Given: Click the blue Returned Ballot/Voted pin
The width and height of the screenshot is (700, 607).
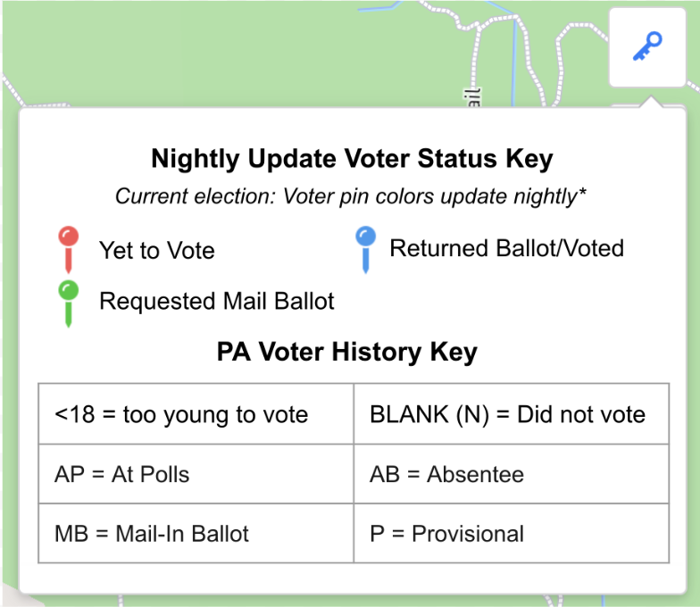Looking at the screenshot, I should (x=366, y=250).
